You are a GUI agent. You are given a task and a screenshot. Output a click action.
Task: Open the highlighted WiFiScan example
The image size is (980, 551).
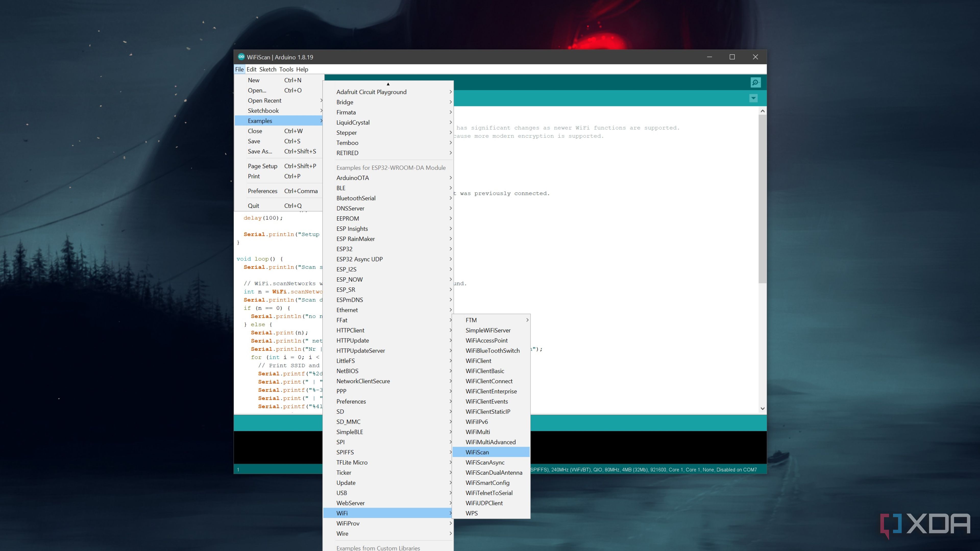click(x=491, y=453)
